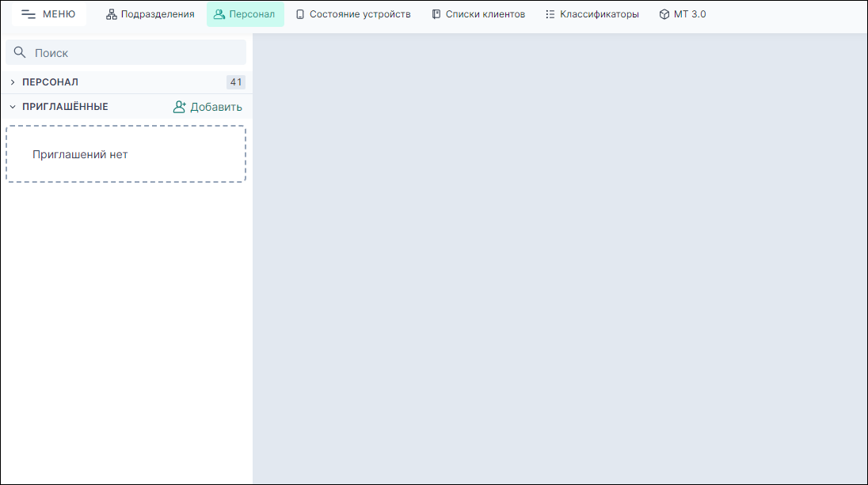This screenshot has width=868, height=485.
Task: Open the Классификаторы tab label
Action: tap(600, 14)
